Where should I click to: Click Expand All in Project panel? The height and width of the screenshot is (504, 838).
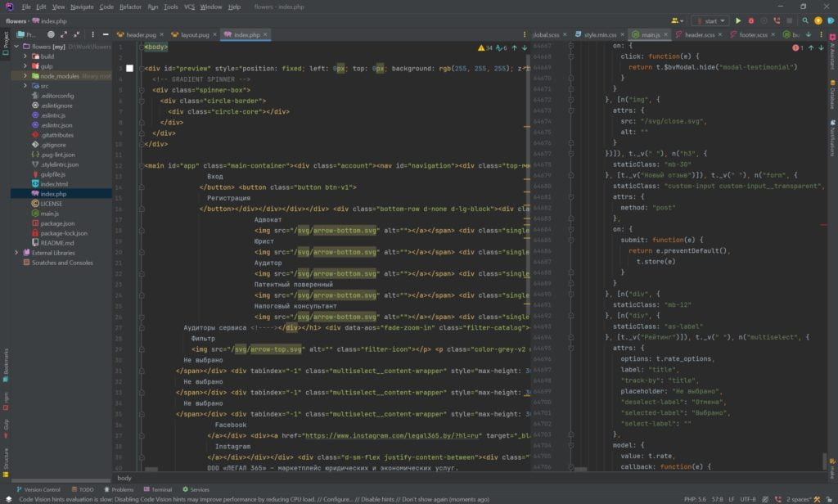pyautogui.click(x=64, y=35)
